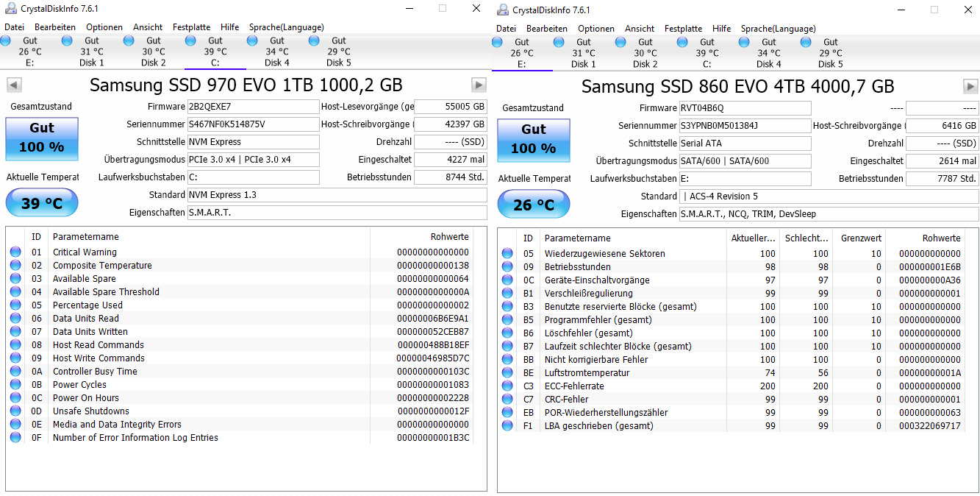Click the status dot beside Composite Temperature
Viewport: 980px width, 496px height.
click(x=15, y=265)
